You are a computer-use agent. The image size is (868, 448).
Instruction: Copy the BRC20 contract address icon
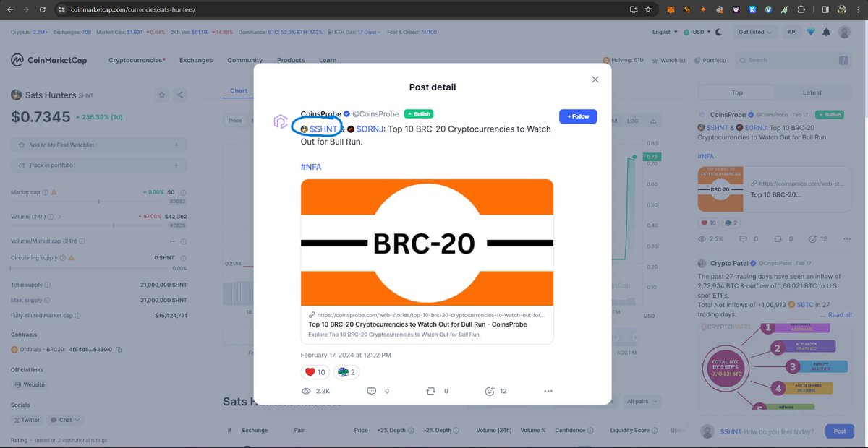click(x=119, y=350)
